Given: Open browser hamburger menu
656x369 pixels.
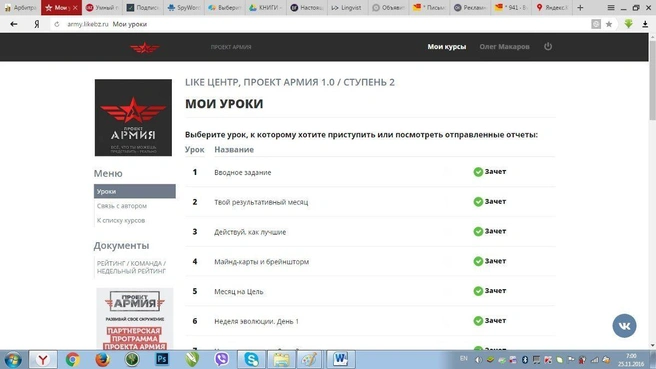Looking at the screenshot, I should (x=611, y=8).
